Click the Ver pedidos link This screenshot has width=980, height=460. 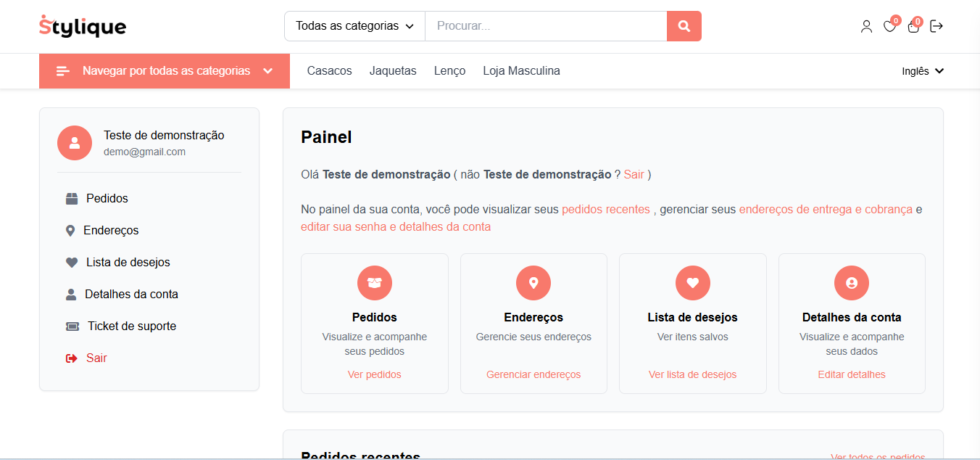click(374, 374)
